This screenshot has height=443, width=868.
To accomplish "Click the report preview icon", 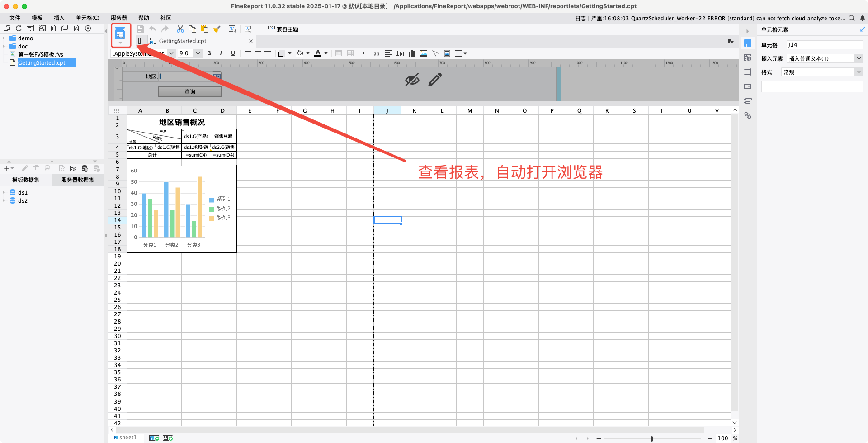I will [120, 33].
